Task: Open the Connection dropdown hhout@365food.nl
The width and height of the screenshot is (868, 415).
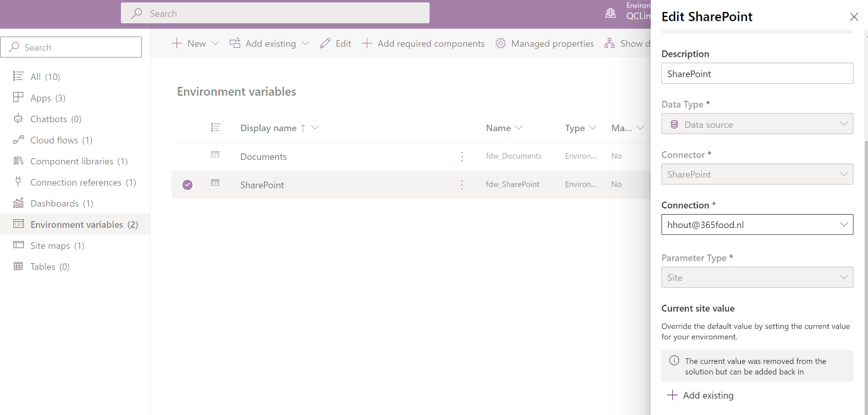Action: pyautogui.click(x=757, y=225)
